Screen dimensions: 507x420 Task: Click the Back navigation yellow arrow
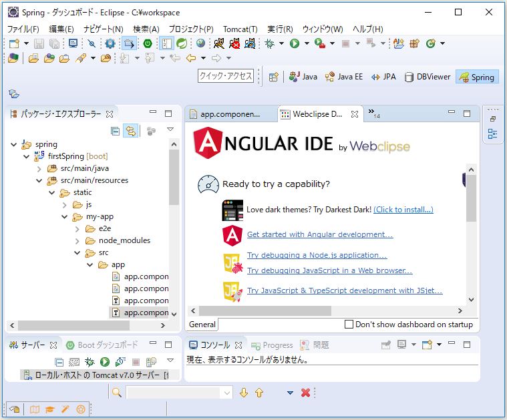coord(191,58)
